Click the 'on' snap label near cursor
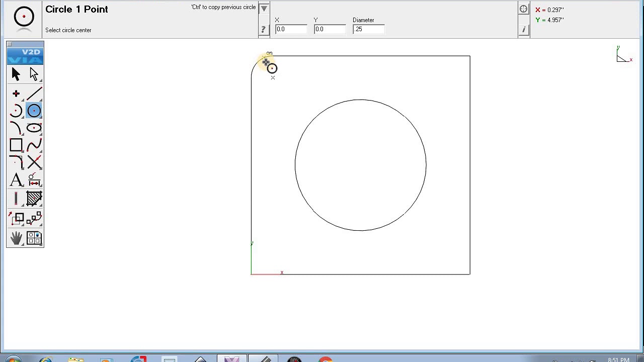 [x=269, y=53]
